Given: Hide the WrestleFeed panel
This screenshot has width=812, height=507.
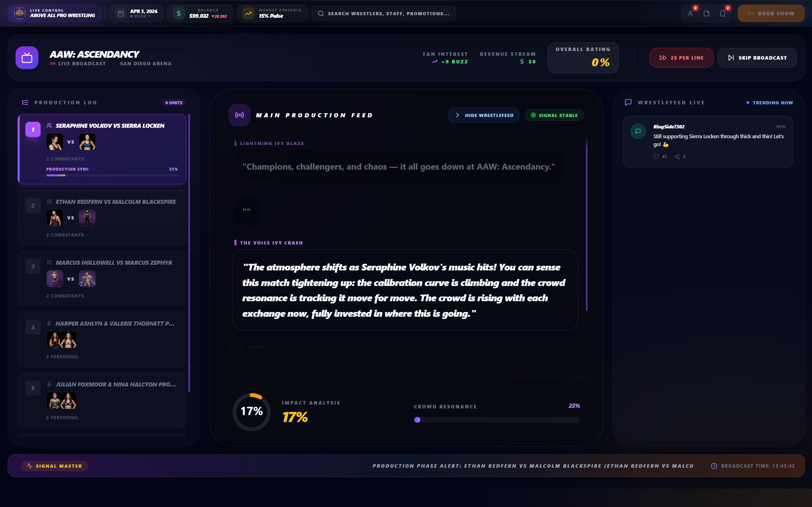Looking at the screenshot, I should click(x=484, y=115).
